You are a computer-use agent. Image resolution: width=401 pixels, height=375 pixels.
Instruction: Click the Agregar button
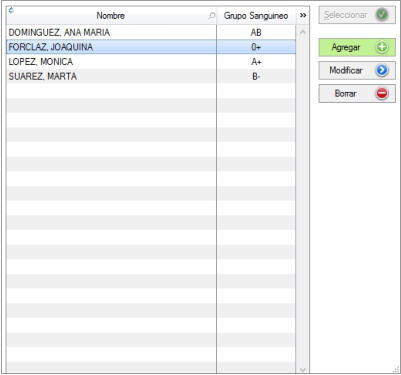tap(357, 47)
